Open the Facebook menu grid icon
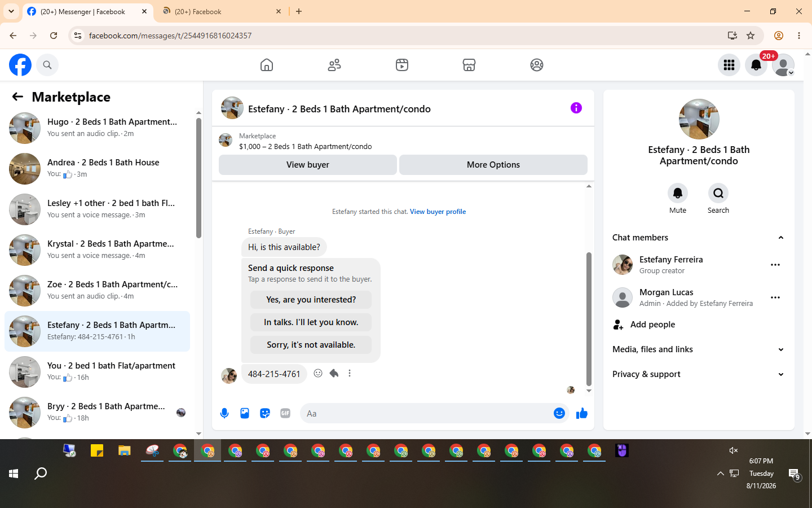 pos(729,65)
